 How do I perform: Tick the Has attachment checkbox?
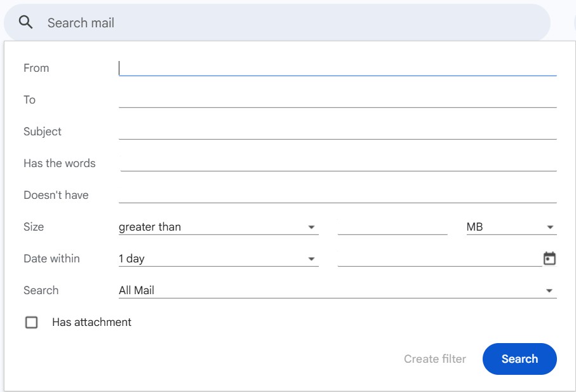[x=31, y=322]
